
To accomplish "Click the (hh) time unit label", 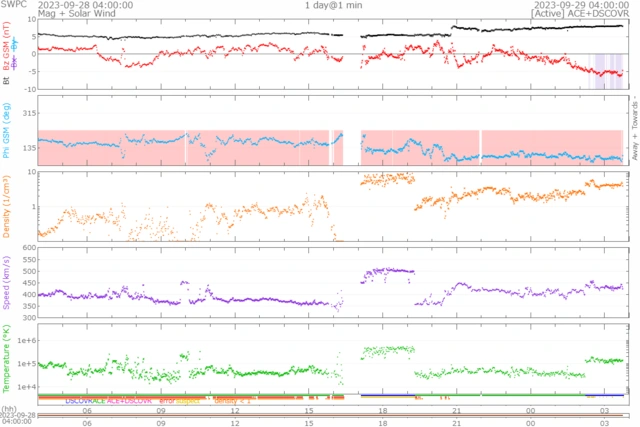I will (9, 409).
